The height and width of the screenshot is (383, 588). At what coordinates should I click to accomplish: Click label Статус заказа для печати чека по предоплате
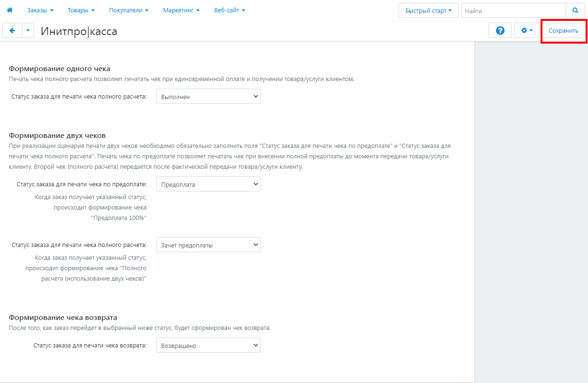pyautogui.click(x=82, y=184)
